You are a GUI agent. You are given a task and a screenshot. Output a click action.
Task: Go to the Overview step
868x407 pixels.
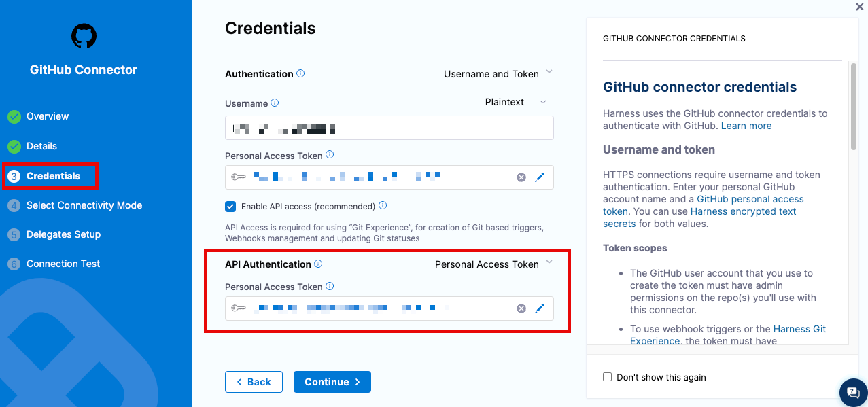(47, 116)
